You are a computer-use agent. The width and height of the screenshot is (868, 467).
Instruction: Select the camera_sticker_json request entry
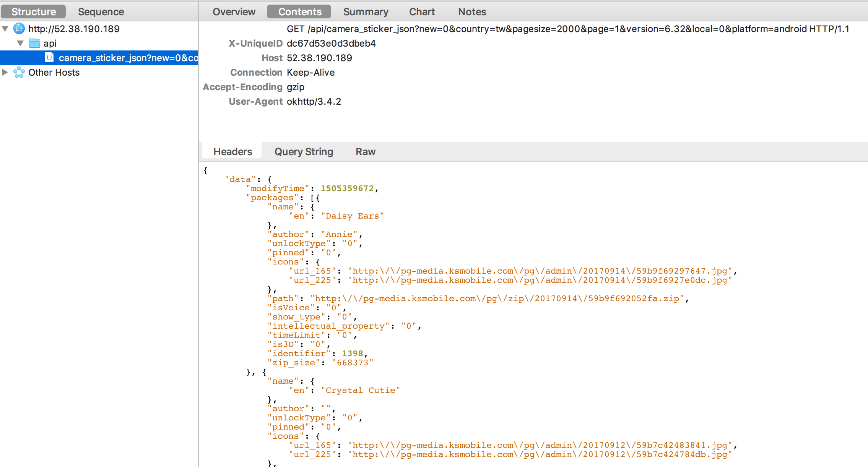128,58
